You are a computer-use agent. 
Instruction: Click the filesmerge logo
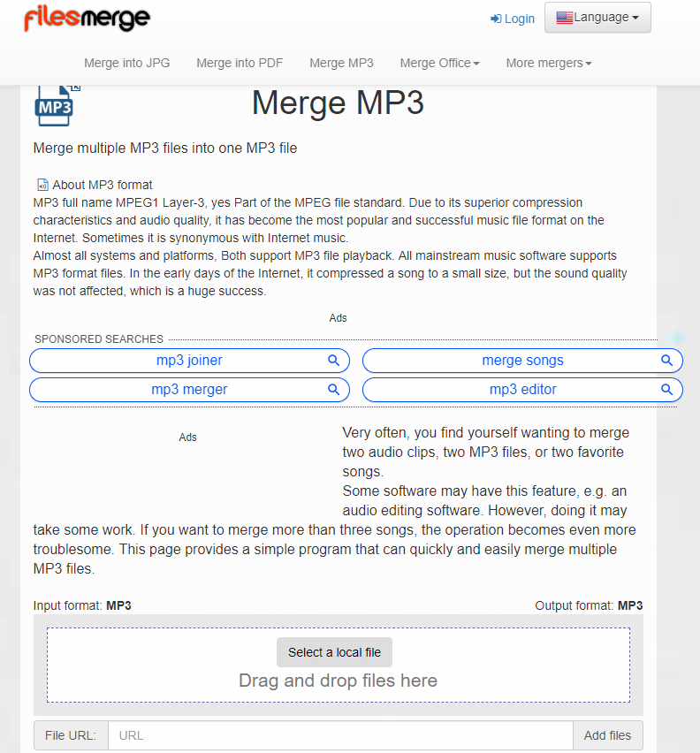pos(87,18)
